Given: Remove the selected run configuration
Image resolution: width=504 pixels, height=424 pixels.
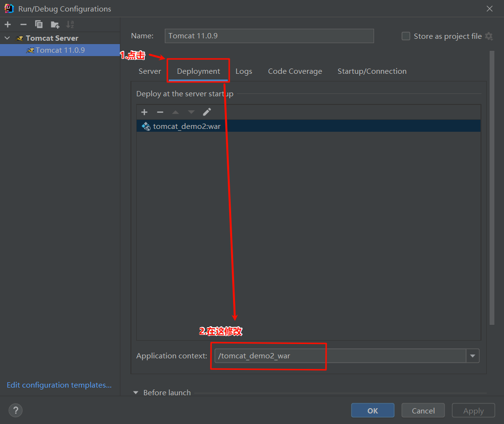Looking at the screenshot, I should pyautogui.click(x=23, y=24).
